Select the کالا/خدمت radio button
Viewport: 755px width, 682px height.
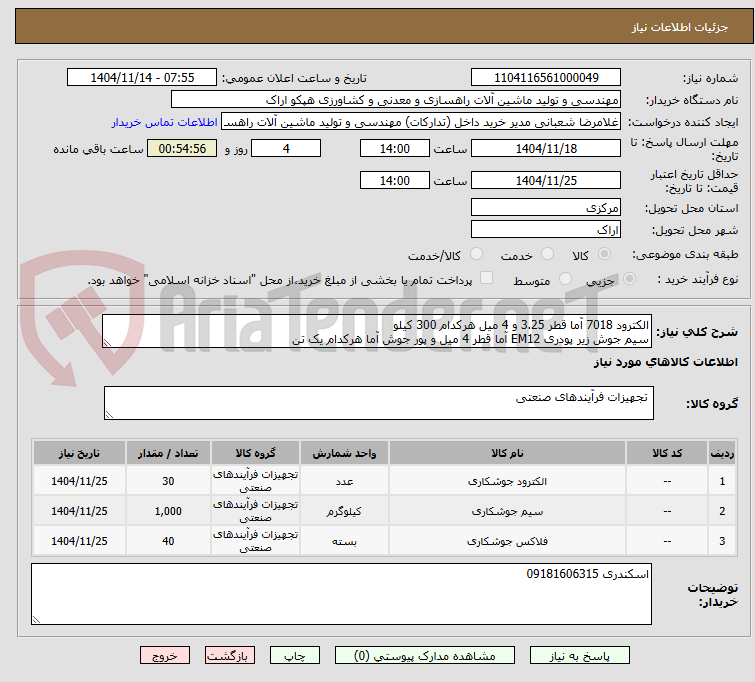click(x=476, y=254)
